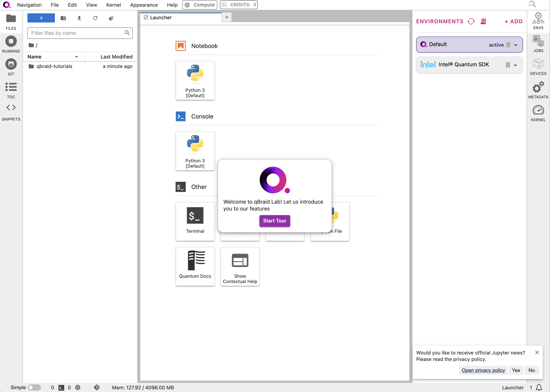550x392 pixels.
Task: Create a new folder icon
Action: pyautogui.click(x=63, y=18)
